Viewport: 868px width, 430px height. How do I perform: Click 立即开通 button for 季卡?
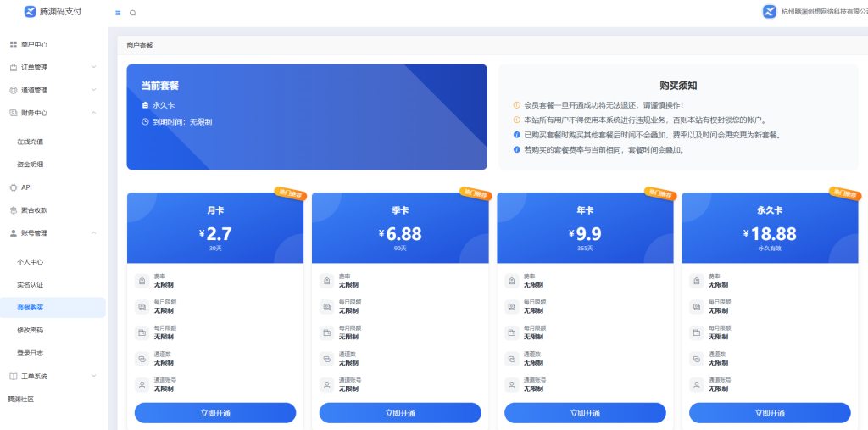[x=400, y=413]
